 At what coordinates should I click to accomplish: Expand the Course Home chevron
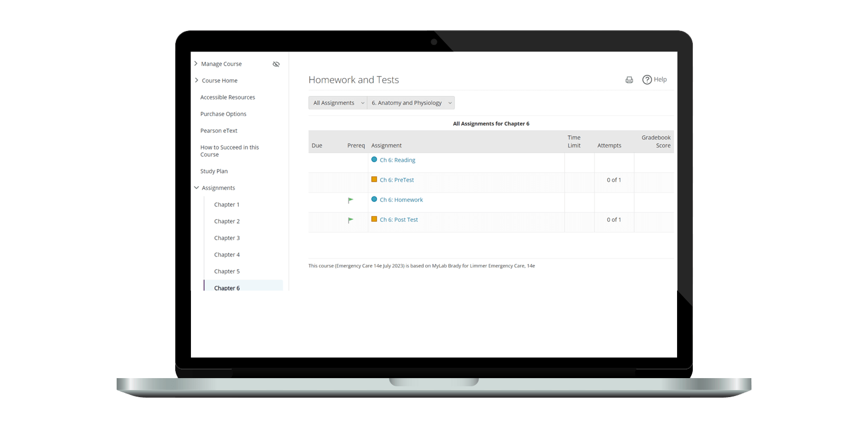[196, 80]
